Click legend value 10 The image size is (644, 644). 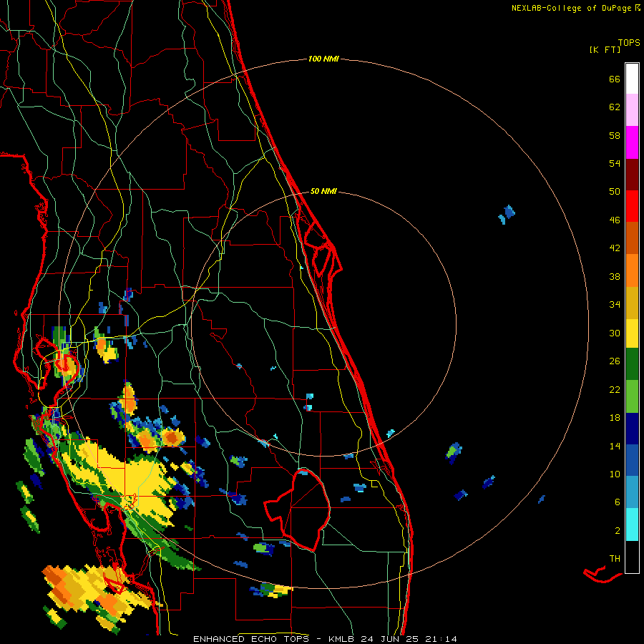tap(615, 474)
